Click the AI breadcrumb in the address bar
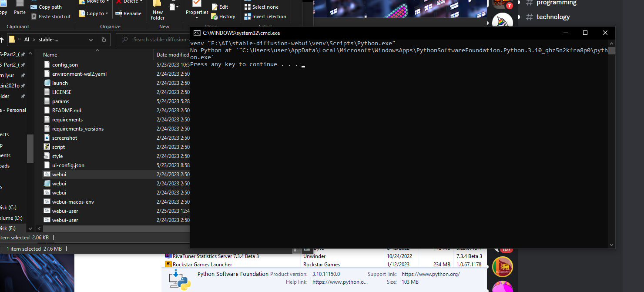Viewport: 644px width, 292px height. point(27,40)
